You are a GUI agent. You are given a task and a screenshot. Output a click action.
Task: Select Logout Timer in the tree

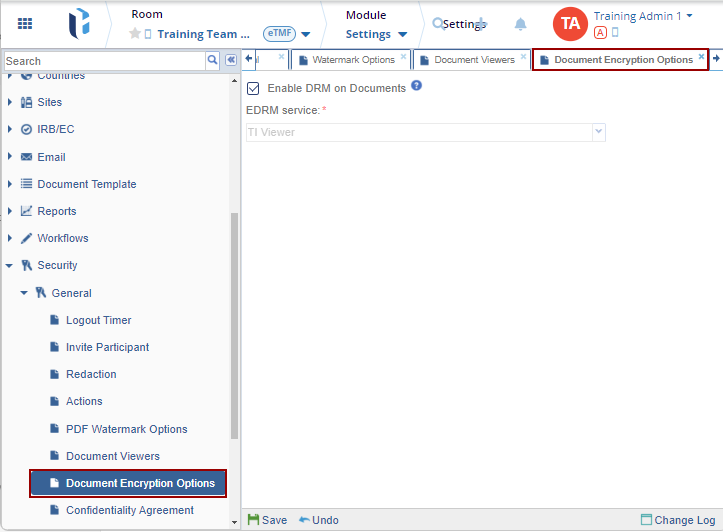[x=98, y=320]
